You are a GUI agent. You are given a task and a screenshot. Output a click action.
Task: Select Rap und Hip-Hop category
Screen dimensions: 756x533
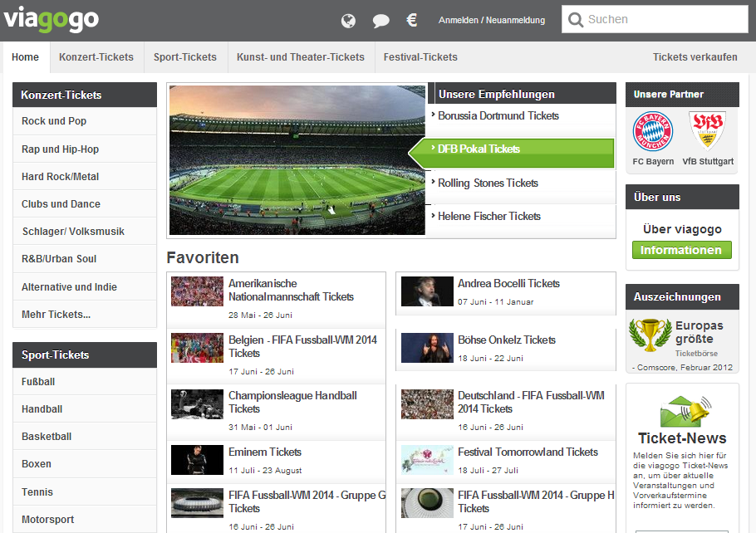(x=85, y=149)
